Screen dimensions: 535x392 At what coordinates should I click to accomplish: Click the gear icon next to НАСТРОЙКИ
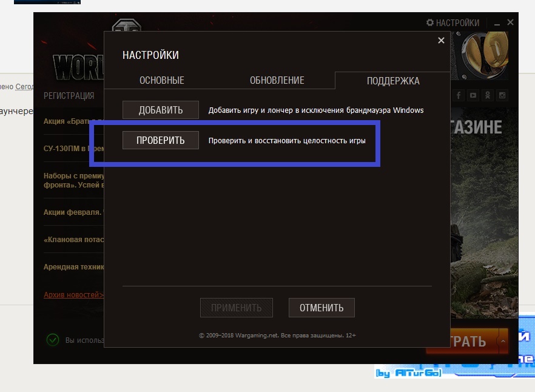[x=430, y=22]
